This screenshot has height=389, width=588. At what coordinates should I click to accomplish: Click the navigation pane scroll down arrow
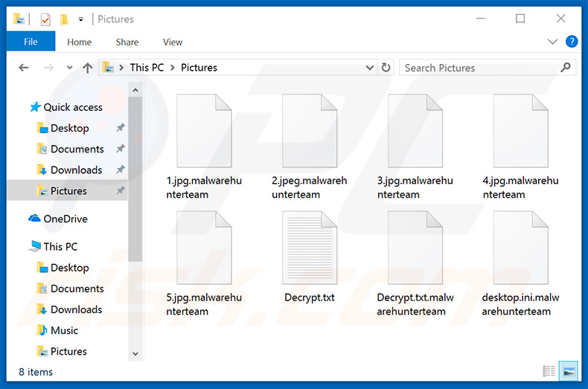click(135, 353)
